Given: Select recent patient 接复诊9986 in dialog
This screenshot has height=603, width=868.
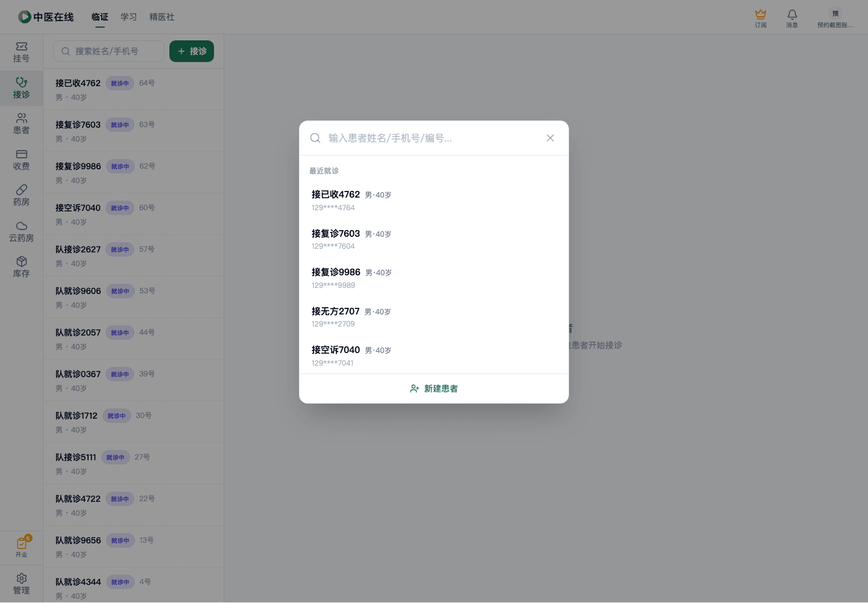Looking at the screenshot, I should (x=434, y=278).
